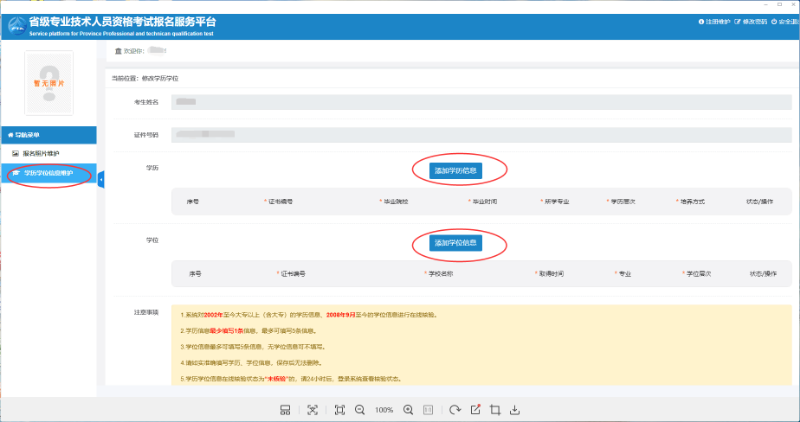Show actual size with the 1:1 icon
The width and height of the screenshot is (800, 422).
428,410
